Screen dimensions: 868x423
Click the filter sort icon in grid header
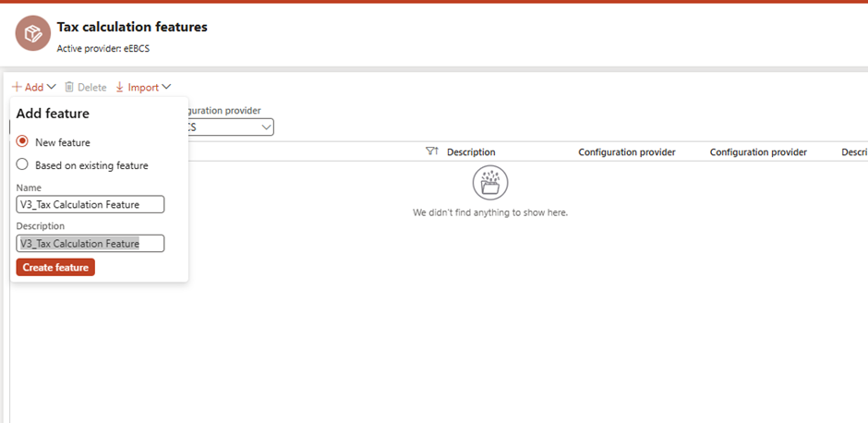pos(432,151)
